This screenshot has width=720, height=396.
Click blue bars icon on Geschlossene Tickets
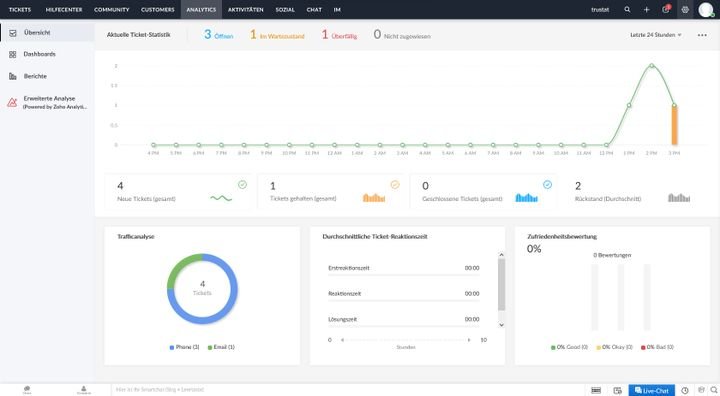click(x=526, y=198)
